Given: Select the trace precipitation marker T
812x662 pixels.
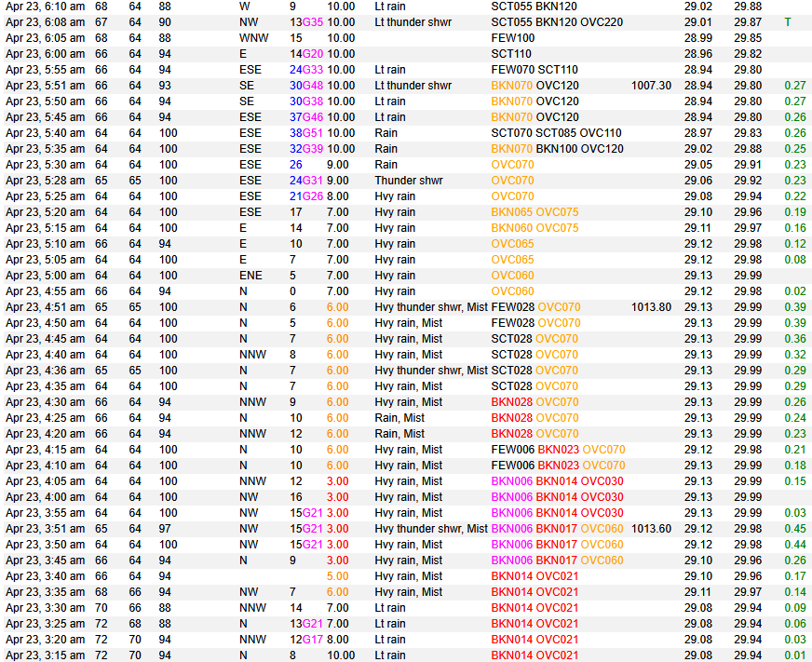Looking at the screenshot, I should 788,22.
